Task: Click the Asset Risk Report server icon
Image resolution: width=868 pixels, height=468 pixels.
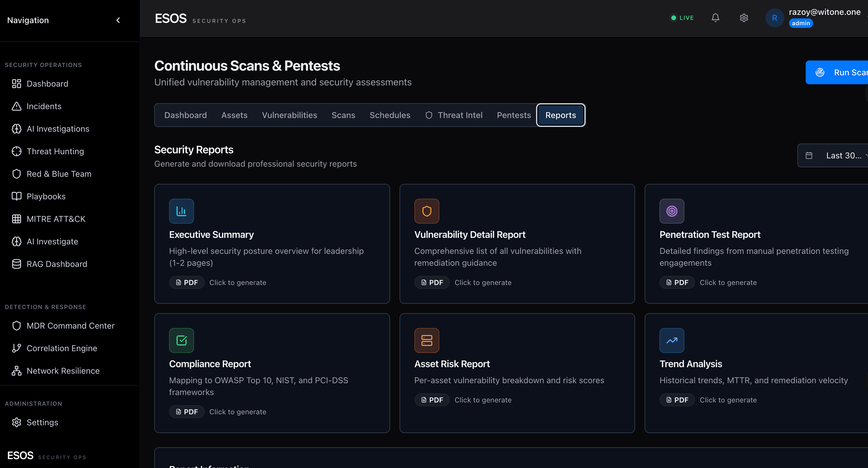Action: (427, 341)
